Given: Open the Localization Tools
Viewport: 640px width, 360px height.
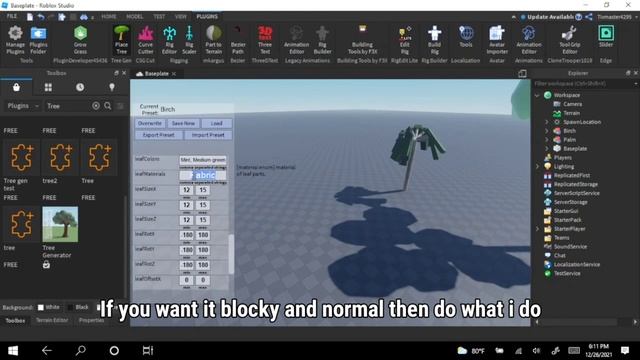Looking at the screenshot, I should tap(466, 37).
